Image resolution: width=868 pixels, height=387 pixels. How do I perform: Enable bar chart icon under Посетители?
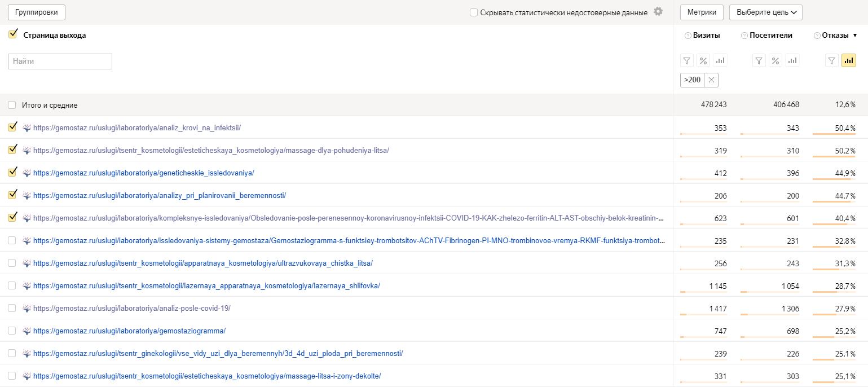pyautogui.click(x=792, y=61)
